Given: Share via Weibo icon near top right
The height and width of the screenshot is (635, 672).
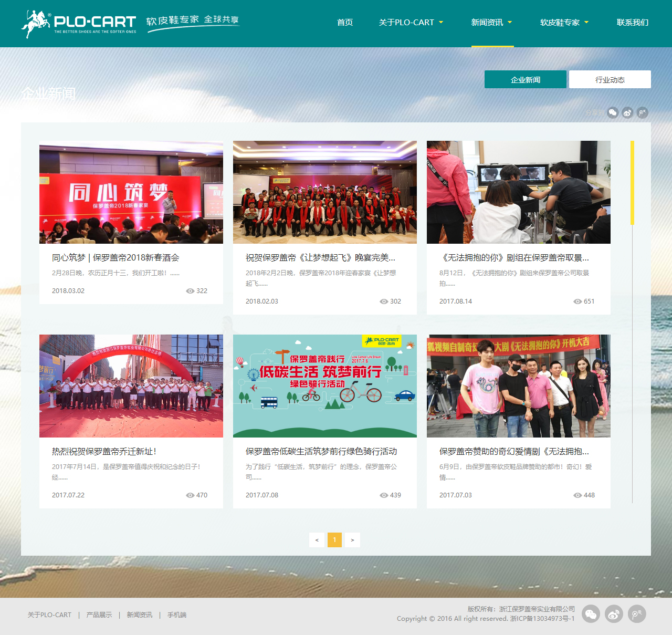Looking at the screenshot, I should (x=627, y=112).
